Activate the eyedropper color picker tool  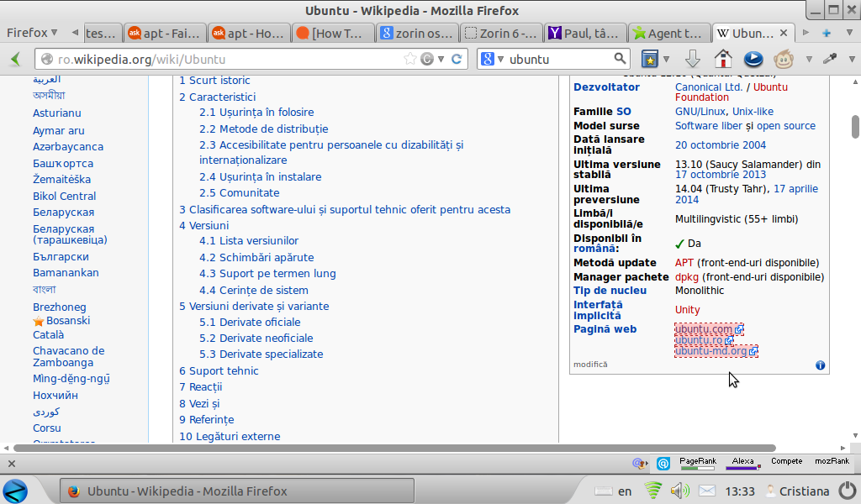[x=830, y=59]
